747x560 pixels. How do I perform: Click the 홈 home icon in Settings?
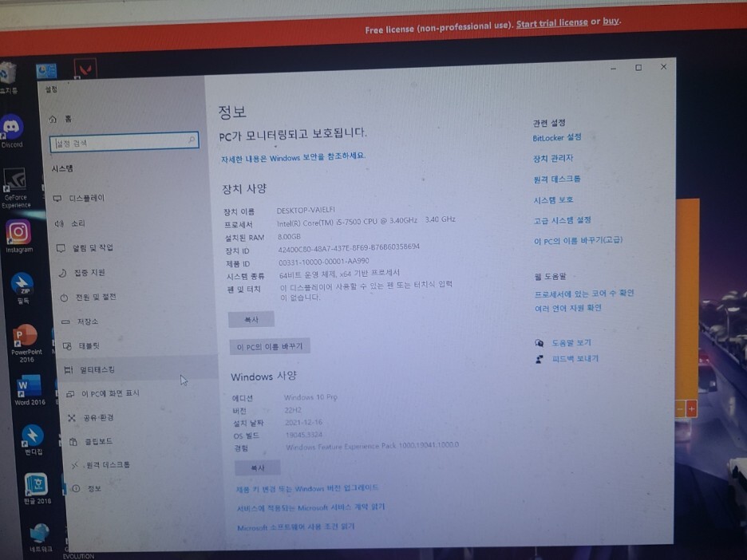coord(53,119)
